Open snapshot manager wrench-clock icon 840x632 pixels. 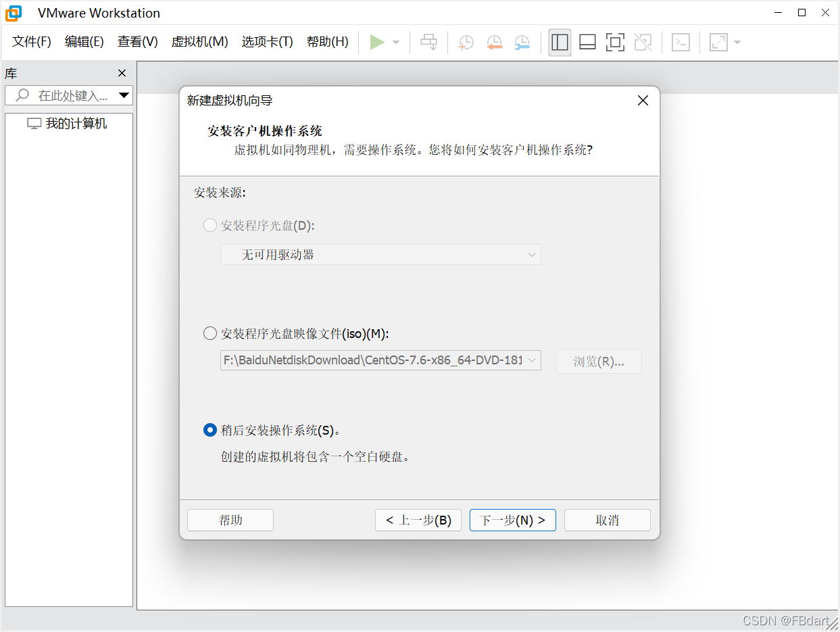coord(522,43)
